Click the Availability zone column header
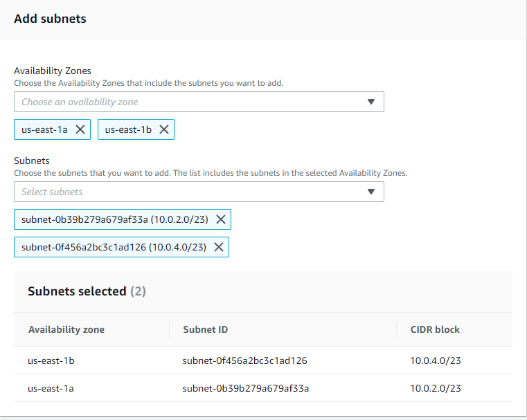The width and height of the screenshot is (527, 420). (x=66, y=329)
